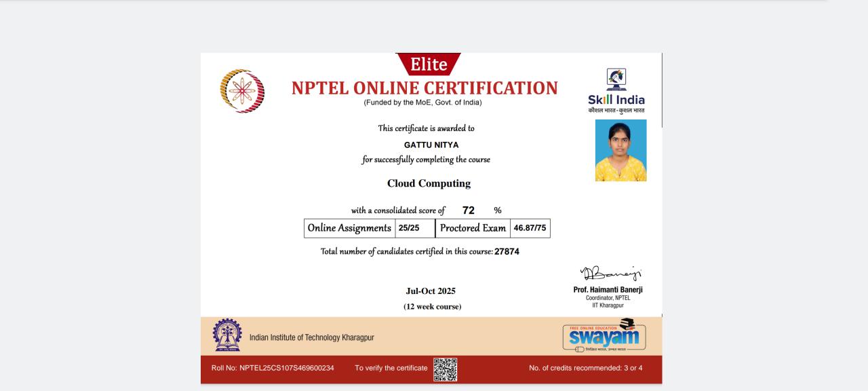Click the course title Cloud Computing
Image resolution: width=868 pixels, height=391 pixels.
click(429, 183)
